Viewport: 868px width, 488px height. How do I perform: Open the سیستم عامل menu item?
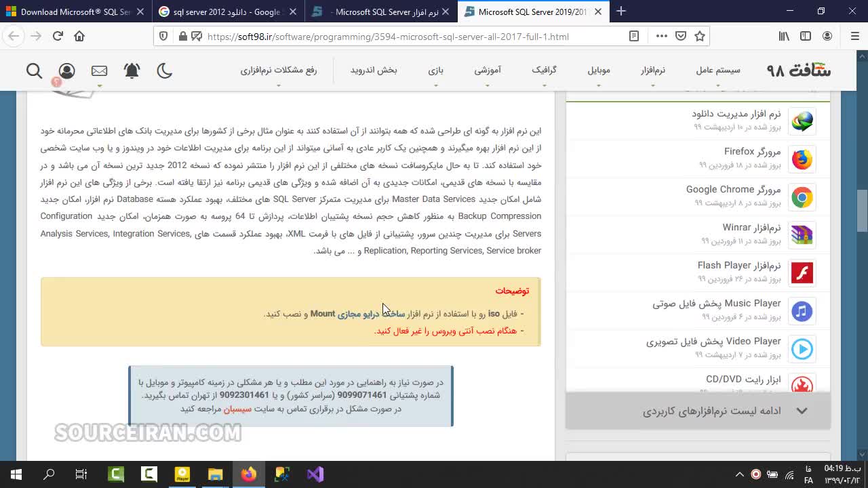717,70
